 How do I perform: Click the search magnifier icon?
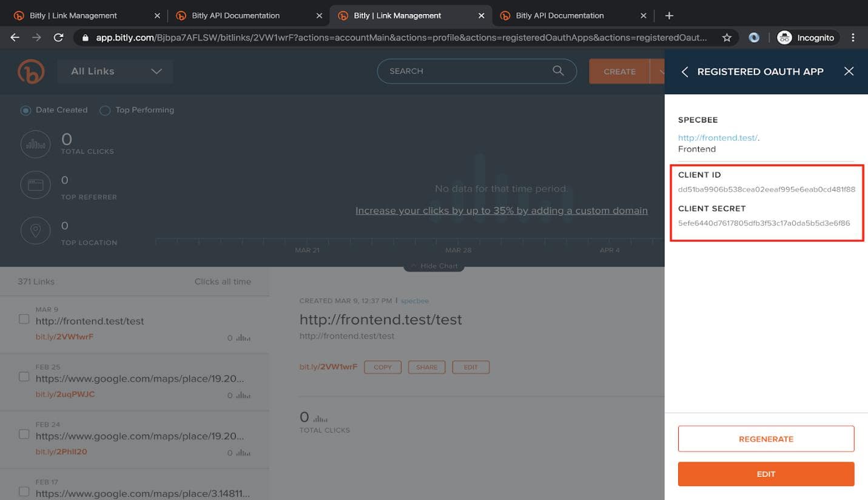[558, 71]
